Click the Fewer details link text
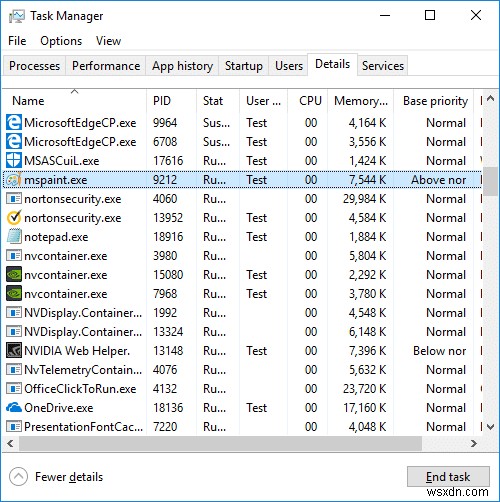 [x=69, y=477]
